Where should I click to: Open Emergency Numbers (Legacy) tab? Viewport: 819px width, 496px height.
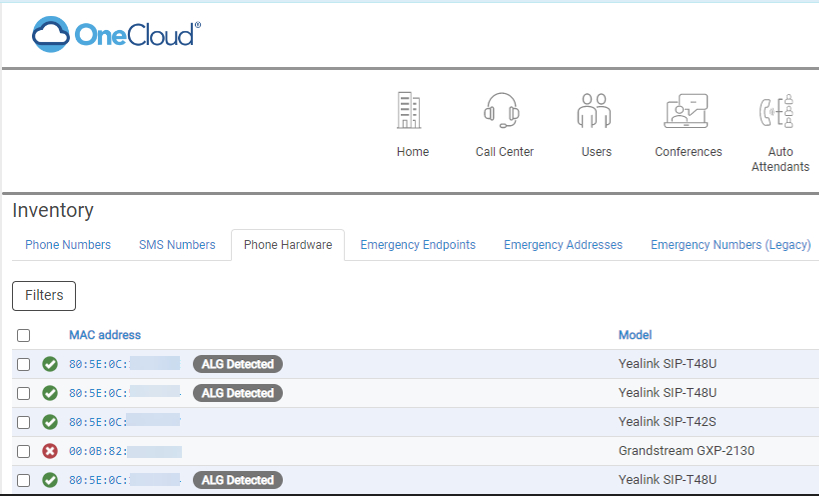click(x=731, y=245)
